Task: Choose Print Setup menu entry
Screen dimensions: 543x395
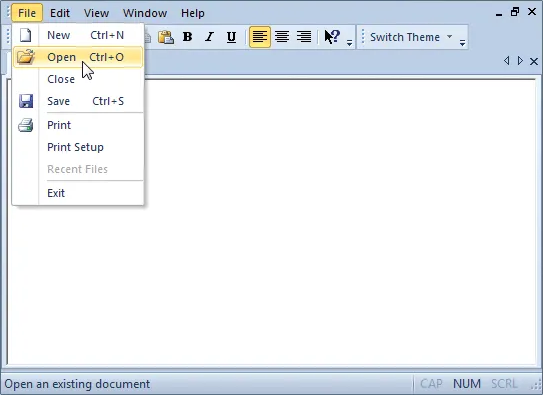Action: point(78,147)
